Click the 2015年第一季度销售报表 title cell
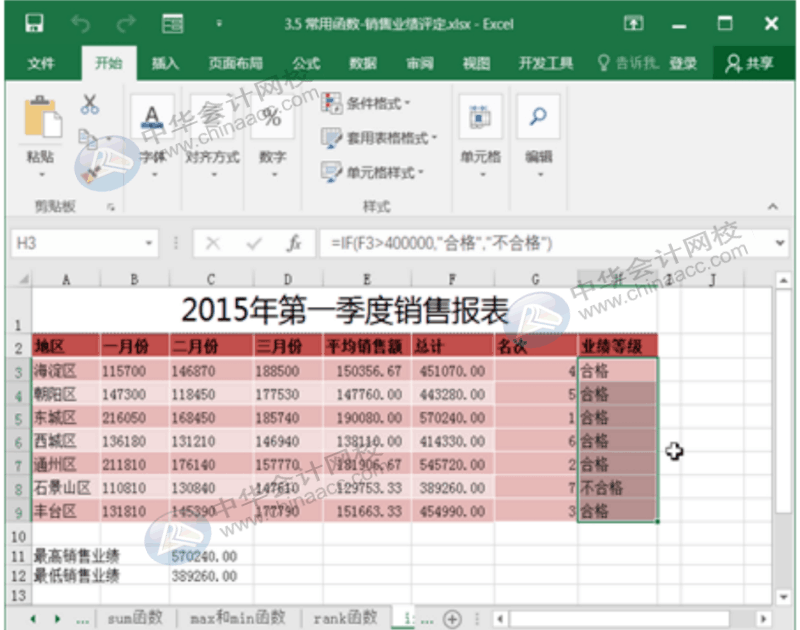Image resolution: width=800 pixels, height=630 pixels. click(x=345, y=310)
